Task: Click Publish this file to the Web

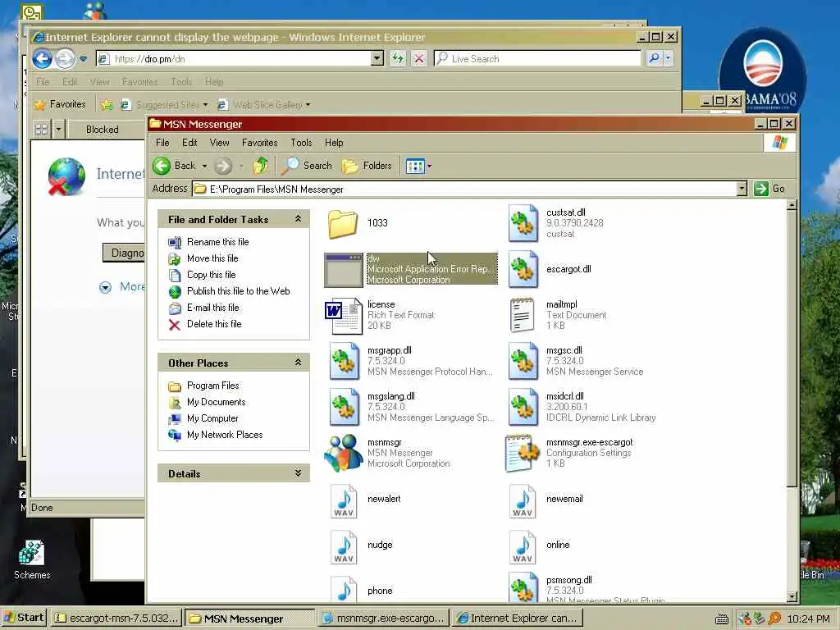Action: [239, 291]
